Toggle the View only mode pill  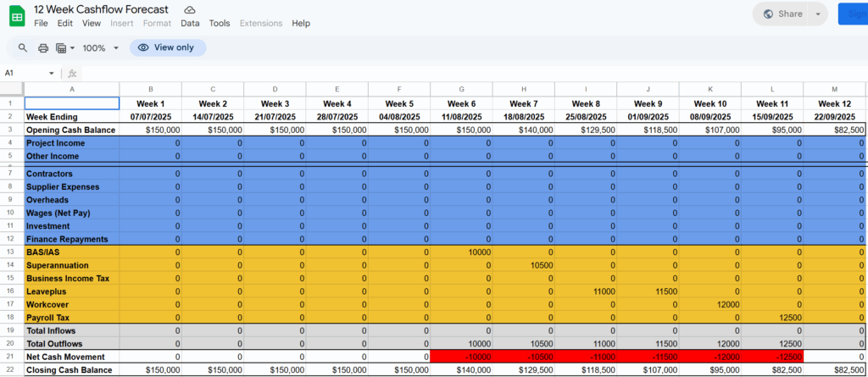pos(167,48)
